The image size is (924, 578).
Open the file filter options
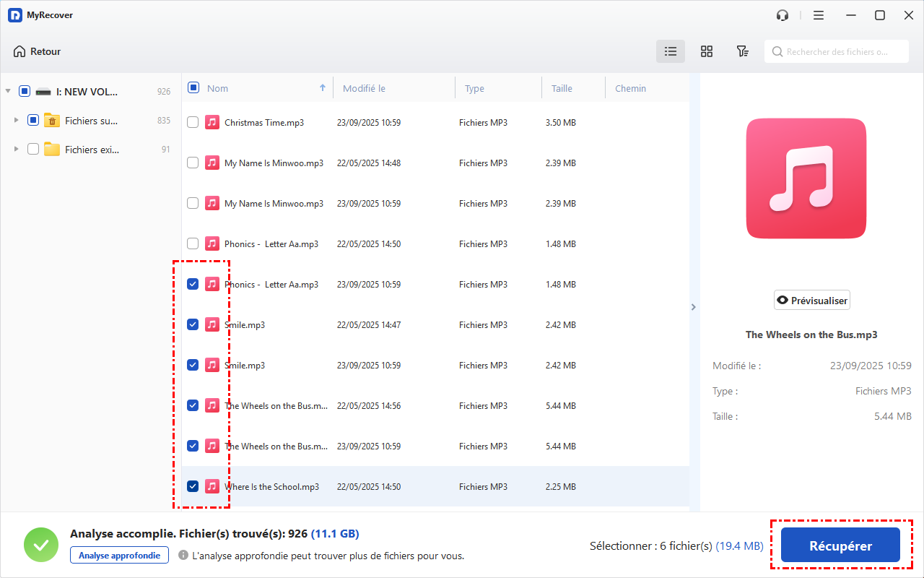742,51
